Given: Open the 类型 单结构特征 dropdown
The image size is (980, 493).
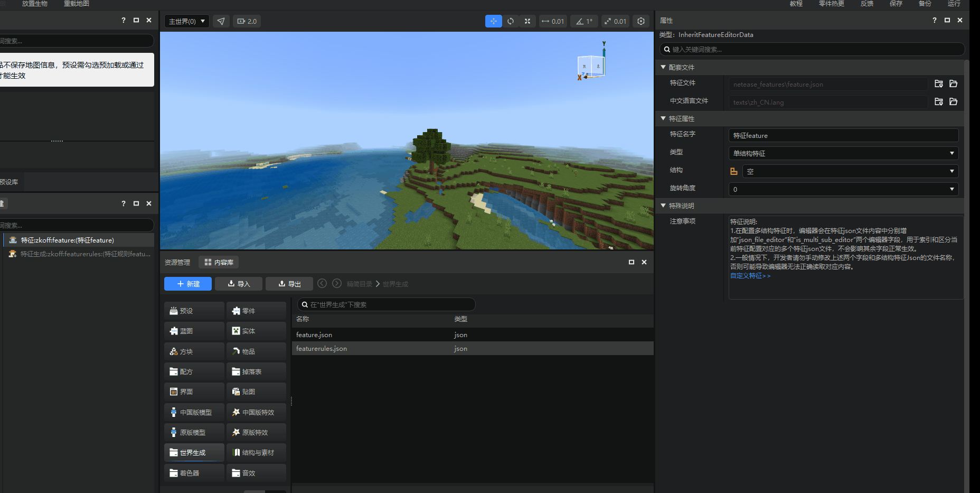Looking at the screenshot, I should pos(843,153).
